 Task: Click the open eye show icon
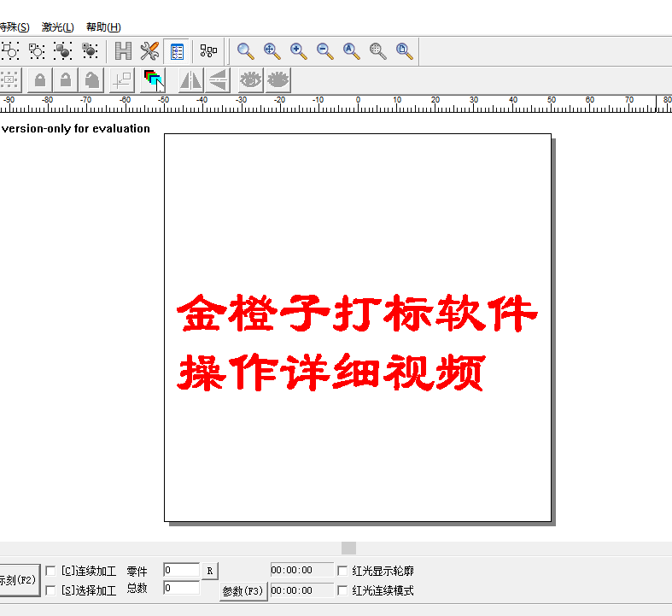coord(251,80)
